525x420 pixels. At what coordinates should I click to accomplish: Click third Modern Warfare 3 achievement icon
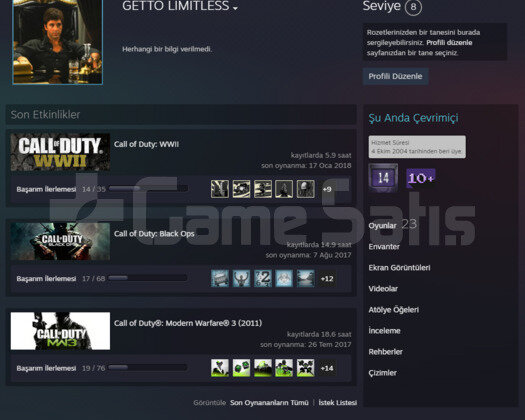tap(263, 368)
